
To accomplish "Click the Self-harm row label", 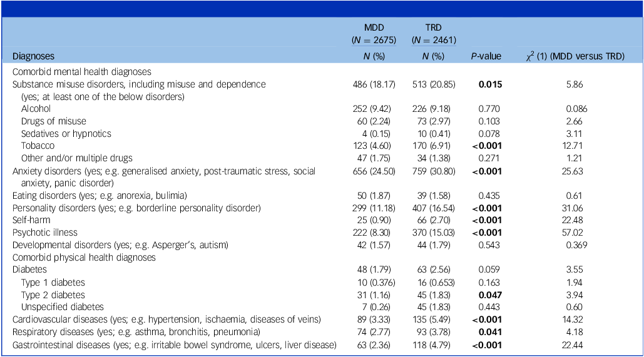I will pyautogui.click(x=33, y=219).
